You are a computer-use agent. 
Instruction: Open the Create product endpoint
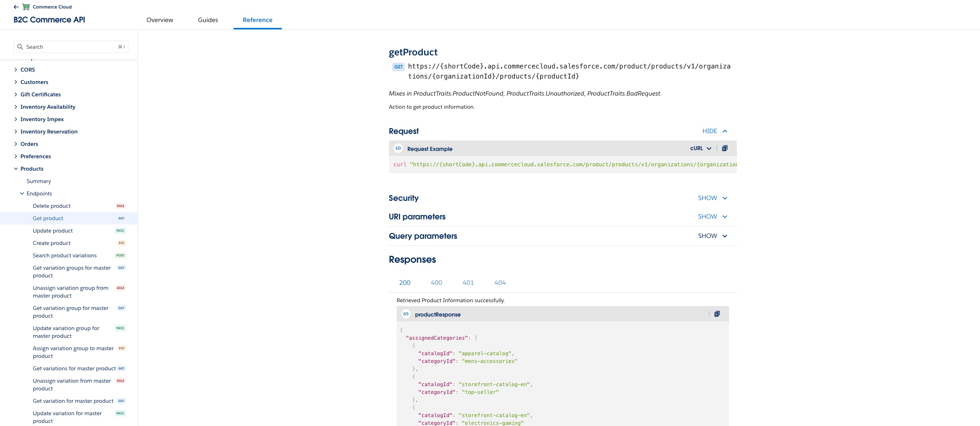point(52,243)
